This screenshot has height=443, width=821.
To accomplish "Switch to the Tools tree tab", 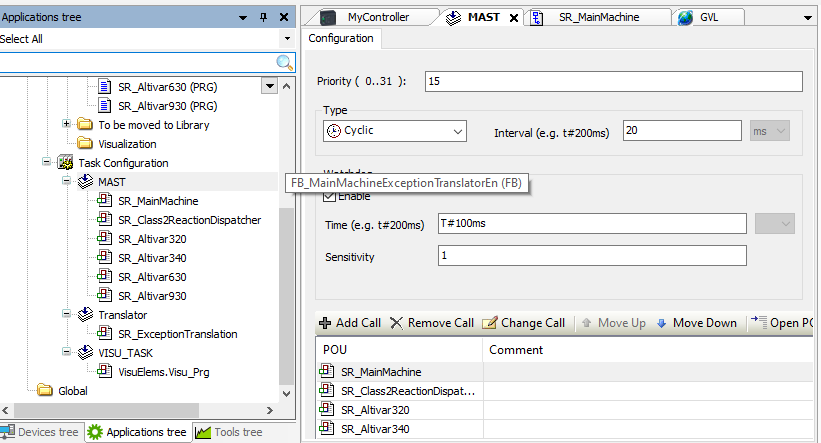I will pos(231,432).
